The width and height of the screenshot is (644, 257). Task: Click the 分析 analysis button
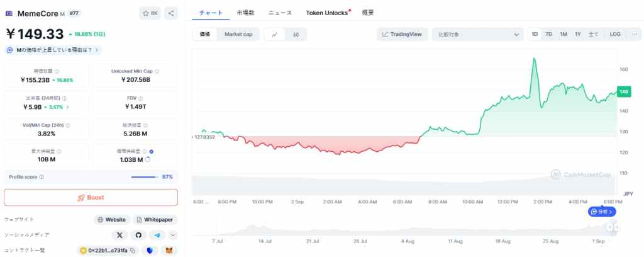point(602,212)
